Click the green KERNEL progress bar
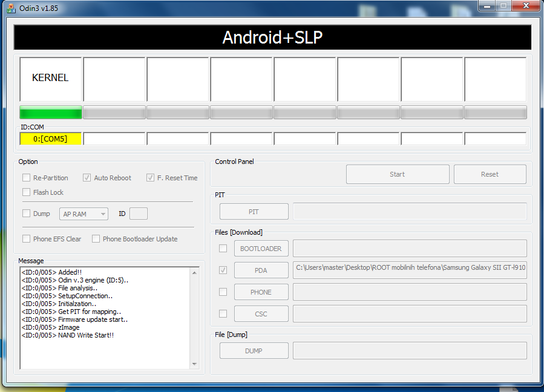 point(51,113)
